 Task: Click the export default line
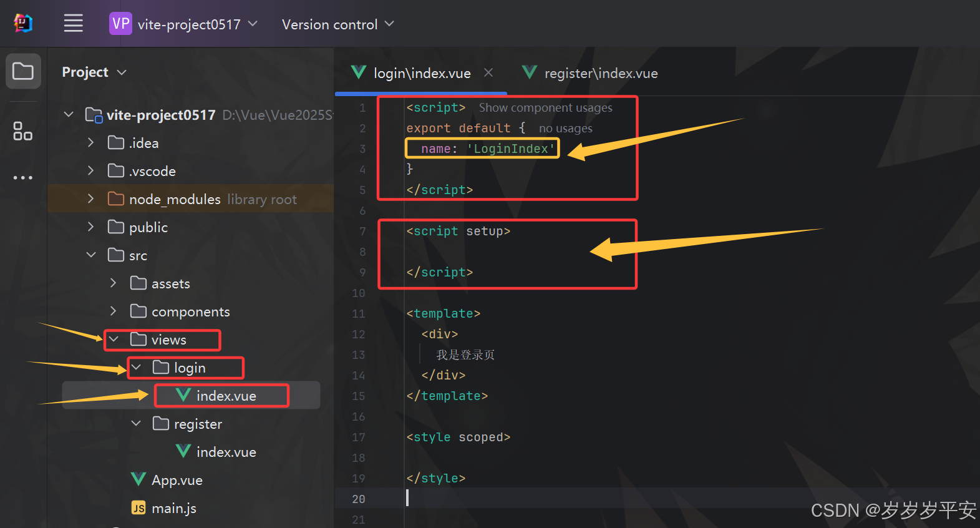[466, 128]
